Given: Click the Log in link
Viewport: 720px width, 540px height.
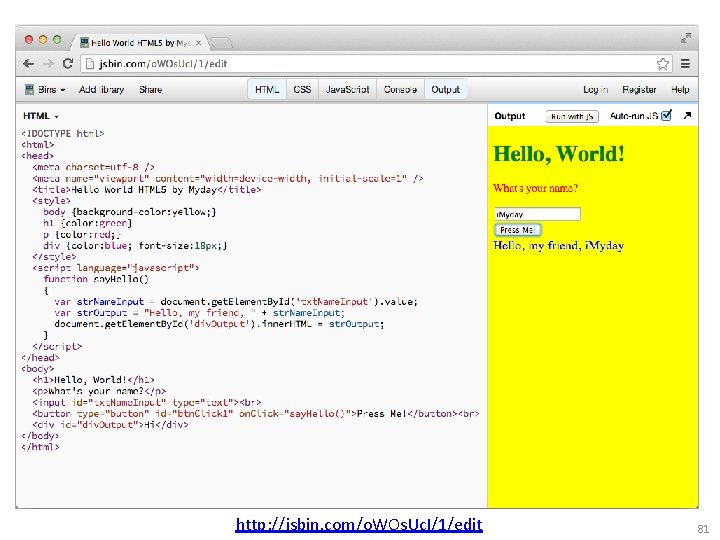Looking at the screenshot, I should click(x=596, y=90).
